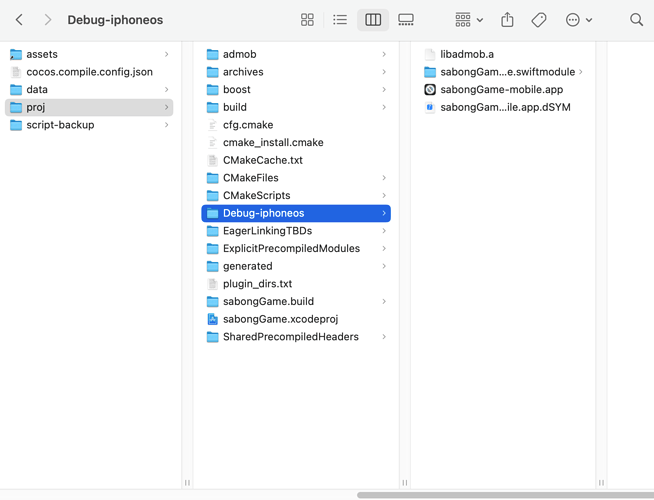Expand the CMakeFiles folder chevron

click(384, 178)
